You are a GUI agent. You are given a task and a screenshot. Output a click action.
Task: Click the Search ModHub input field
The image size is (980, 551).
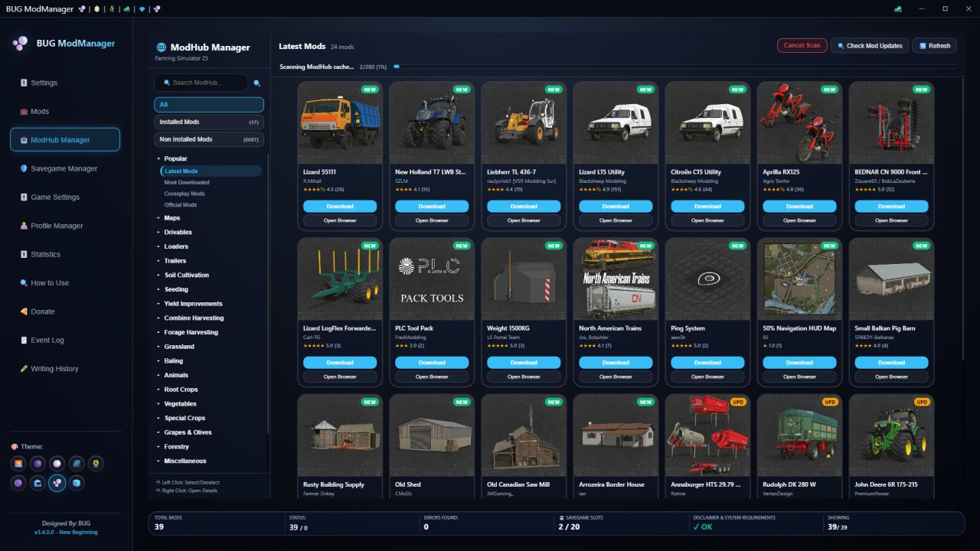(x=201, y=83)
